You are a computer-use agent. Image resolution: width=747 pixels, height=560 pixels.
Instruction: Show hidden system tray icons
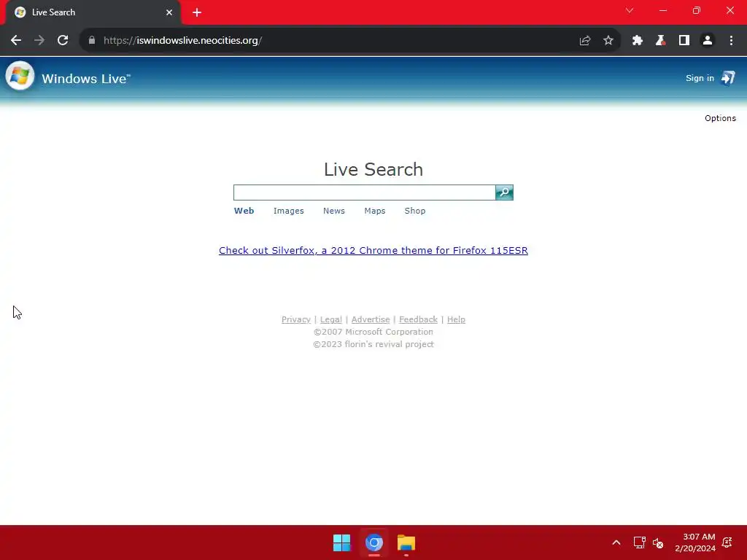pyautogui.click(x=616, y=542)
